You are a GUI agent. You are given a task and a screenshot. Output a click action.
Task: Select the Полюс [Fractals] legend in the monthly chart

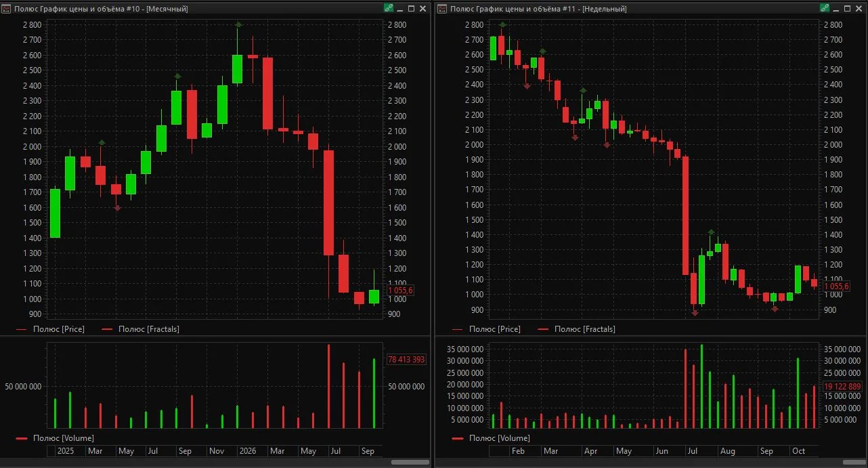coord(141,329)
